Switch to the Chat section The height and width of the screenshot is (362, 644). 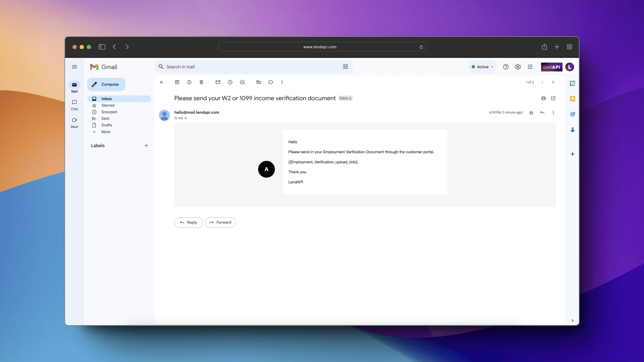click(74, 105)
